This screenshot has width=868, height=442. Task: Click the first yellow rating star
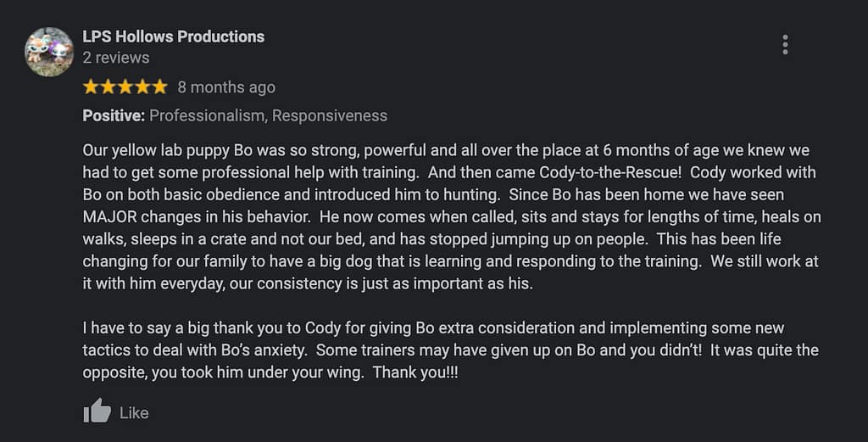tap(91, 87)
